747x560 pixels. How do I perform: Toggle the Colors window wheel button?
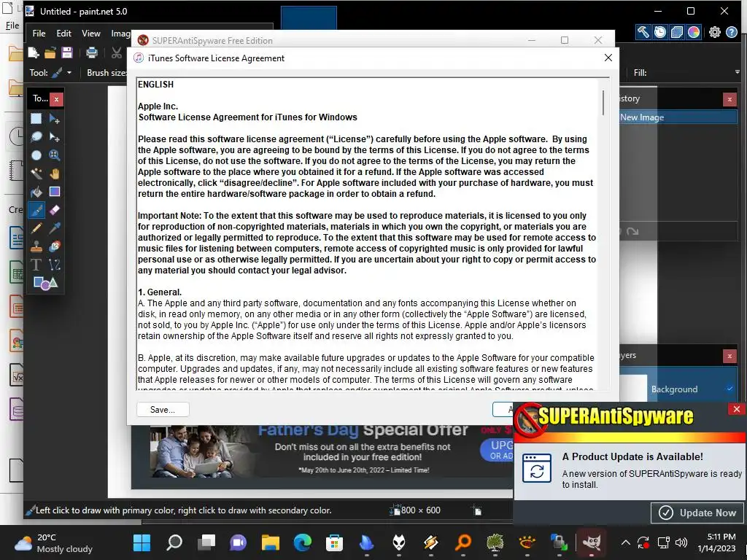tap(694, 32)
